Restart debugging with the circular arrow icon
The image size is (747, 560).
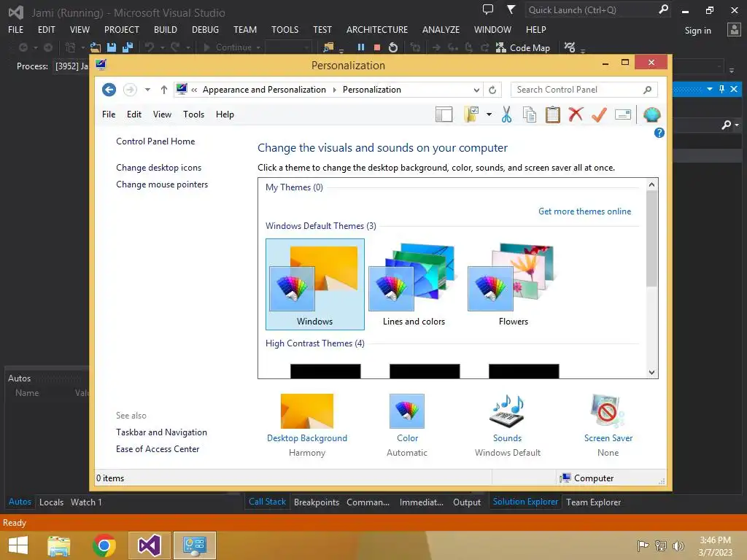[393, 47]
